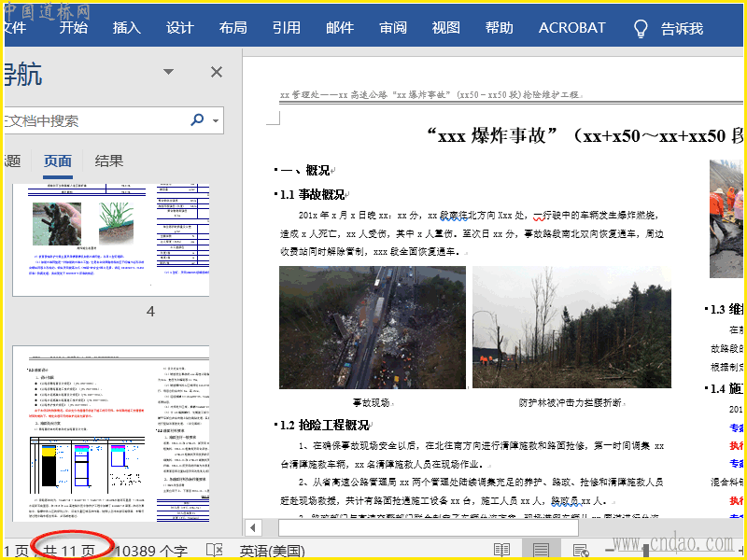Click the 告诉我 search box text
The image size is (747, 560).
pyautogui.click(x=682, y=29)
